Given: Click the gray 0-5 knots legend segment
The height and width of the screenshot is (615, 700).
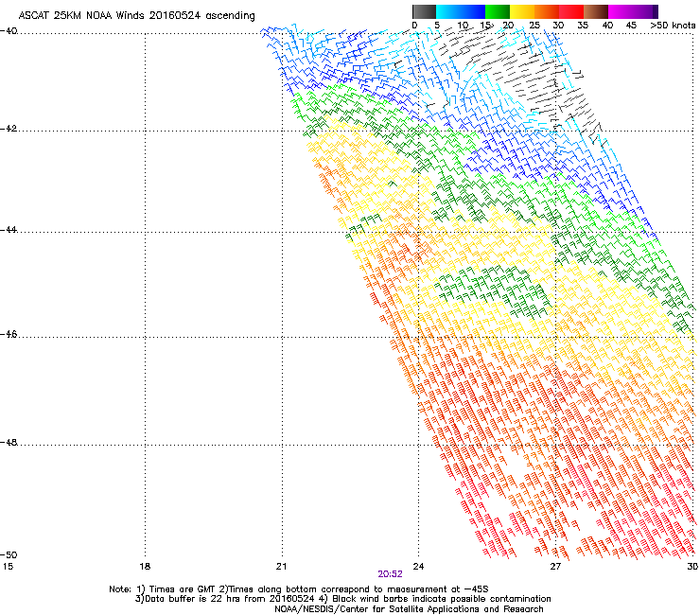Looking at the screenshot, I should [x=424, y=11].
